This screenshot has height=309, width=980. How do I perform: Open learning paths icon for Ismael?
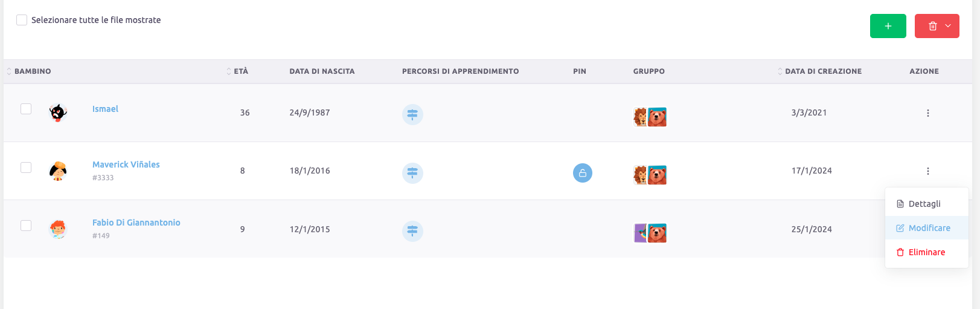coord(412,114)
